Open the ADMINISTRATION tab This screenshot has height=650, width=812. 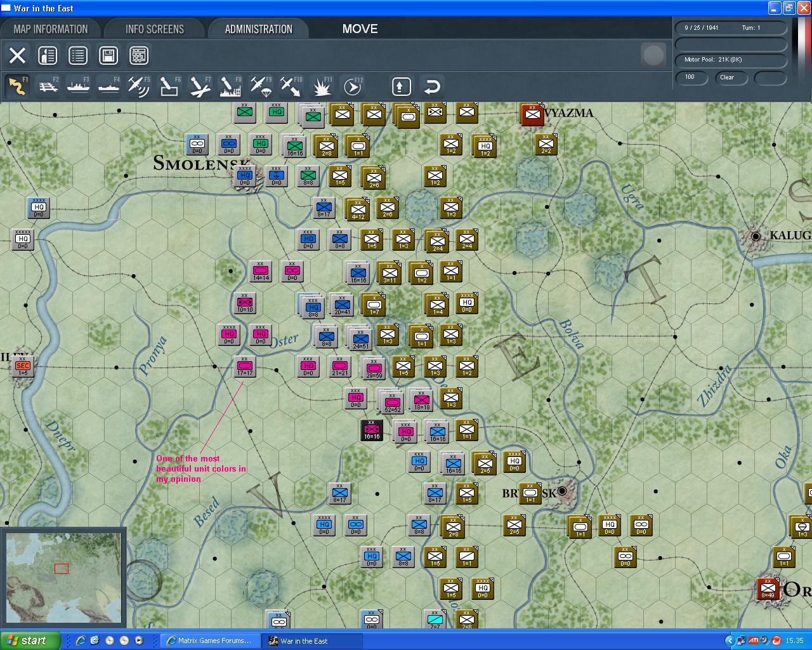(x=259, y=29)
